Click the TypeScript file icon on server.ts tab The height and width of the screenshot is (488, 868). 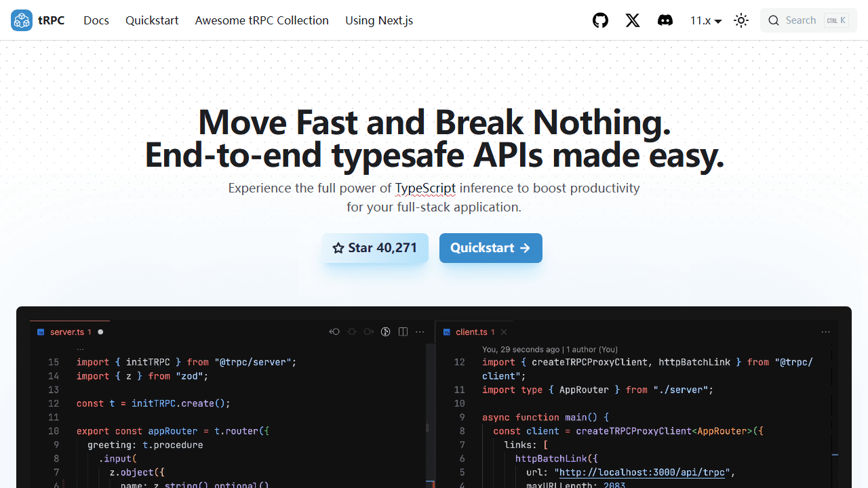click(x=41, y=332)
